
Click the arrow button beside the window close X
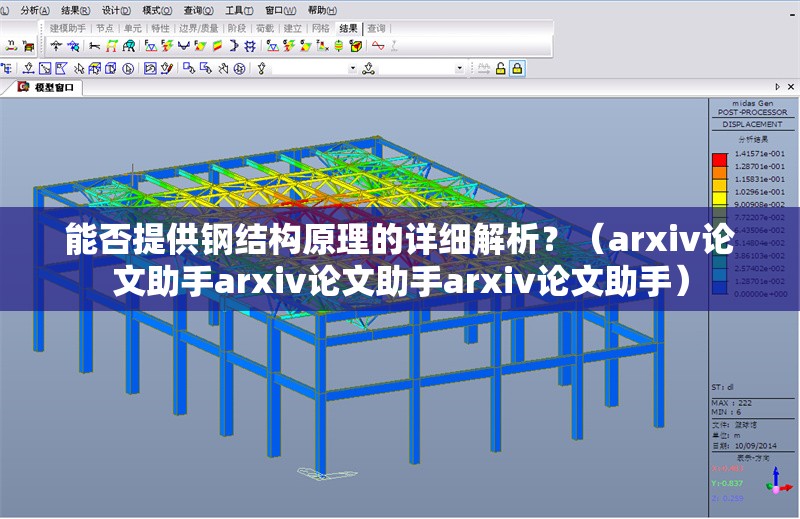point(778,87)
